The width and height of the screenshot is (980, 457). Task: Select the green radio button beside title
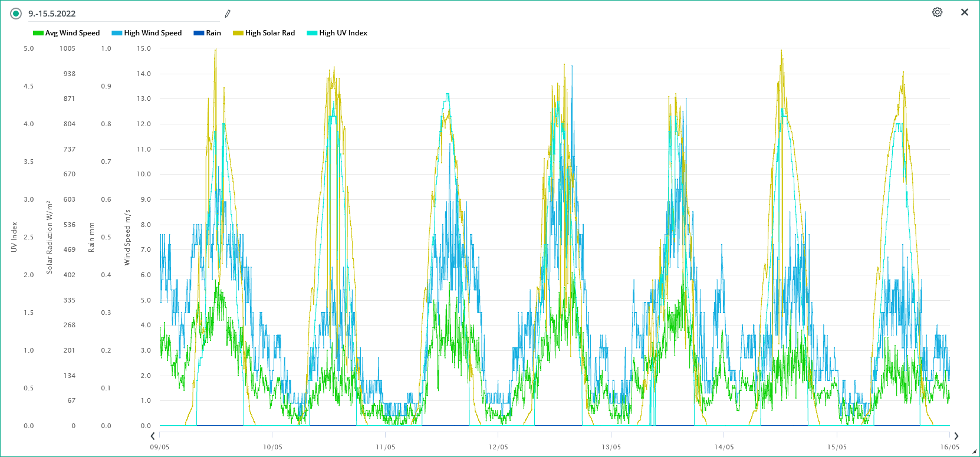(16, 14)
